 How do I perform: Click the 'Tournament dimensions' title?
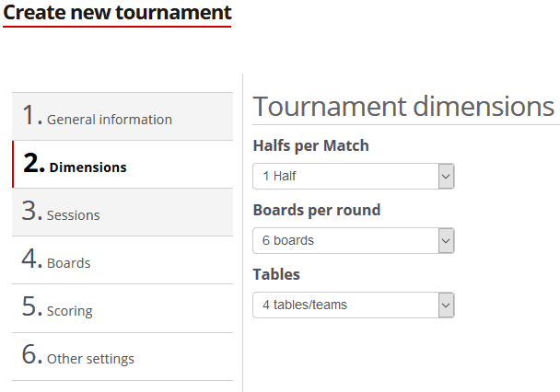pos(403,106)
